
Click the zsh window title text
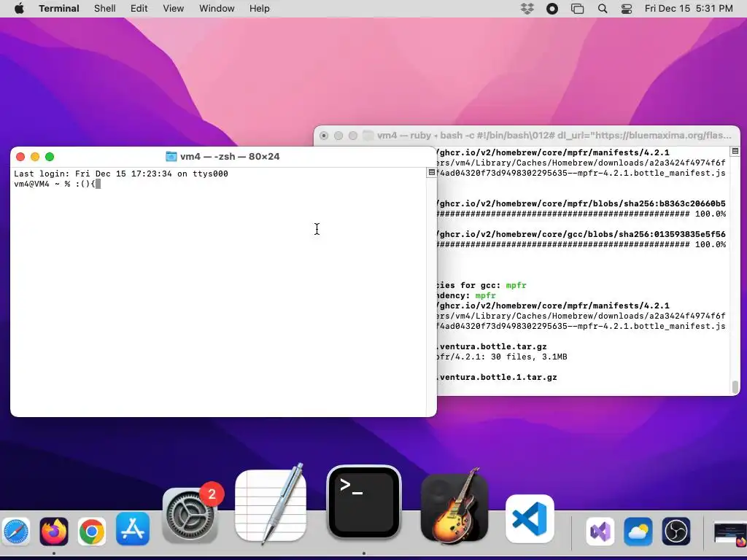point(230,157)
